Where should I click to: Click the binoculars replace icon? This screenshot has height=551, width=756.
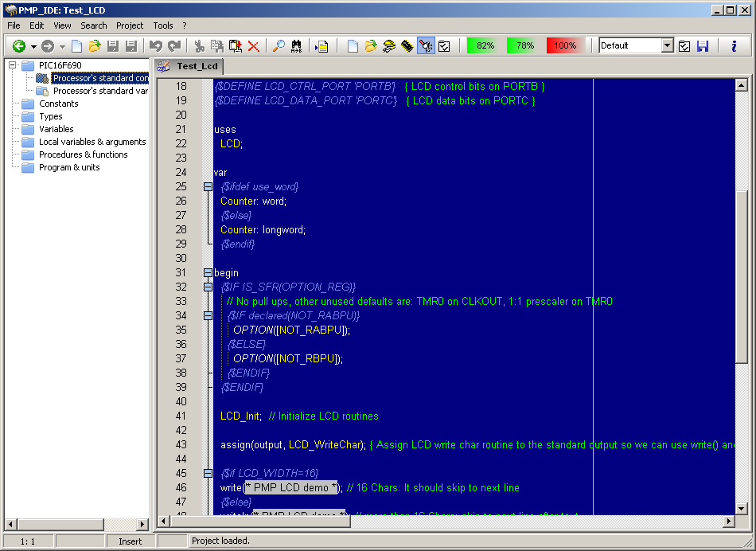[x=297, y=46]
